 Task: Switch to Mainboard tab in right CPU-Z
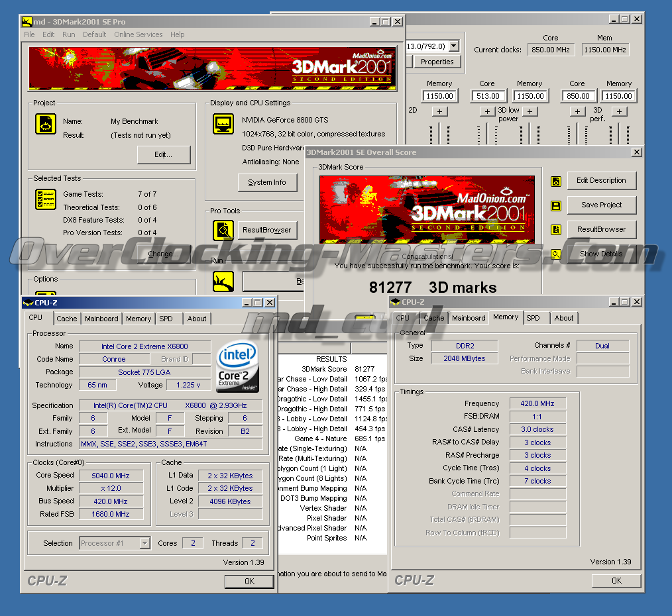click(469, 318)
